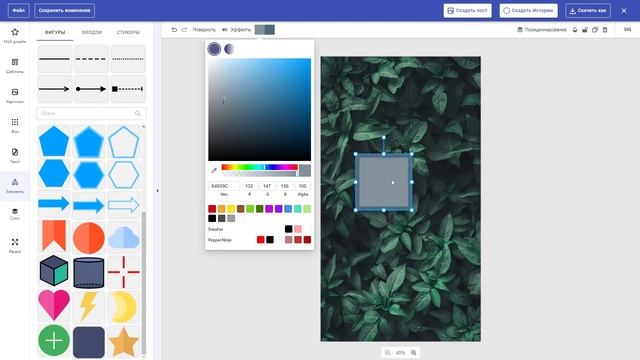
Task: Open Resize sidebar section
Action: 15,246
